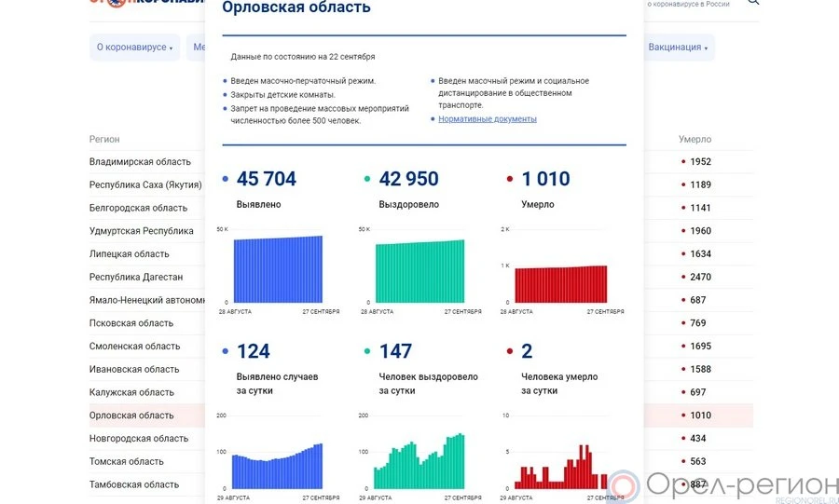The width and height of the screenshot is (839, 504).
Task: Click the green 'Выздоровело' cumulative chart
Action: click(419, 272)
